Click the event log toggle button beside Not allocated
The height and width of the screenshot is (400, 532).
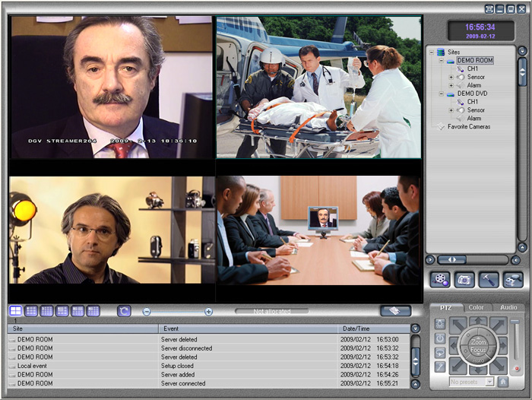[396, 311]
